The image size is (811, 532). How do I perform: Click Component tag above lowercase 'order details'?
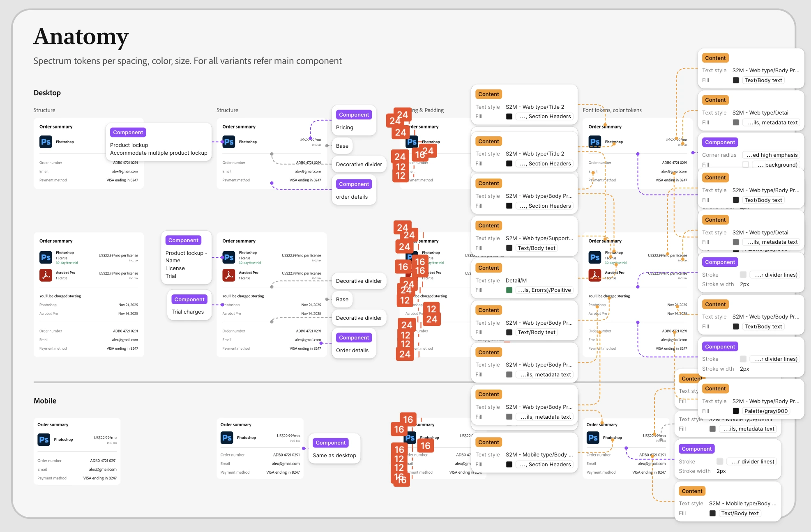[354, 184]
